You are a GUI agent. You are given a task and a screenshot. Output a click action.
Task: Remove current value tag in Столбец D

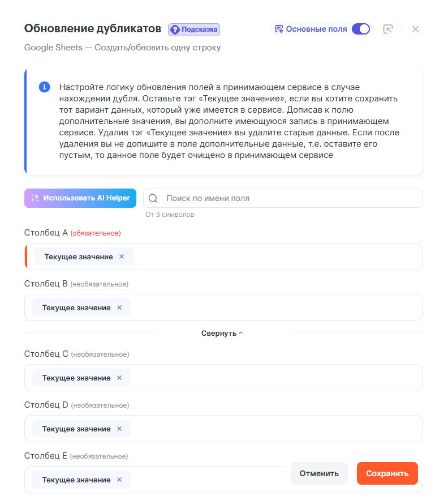119,429
